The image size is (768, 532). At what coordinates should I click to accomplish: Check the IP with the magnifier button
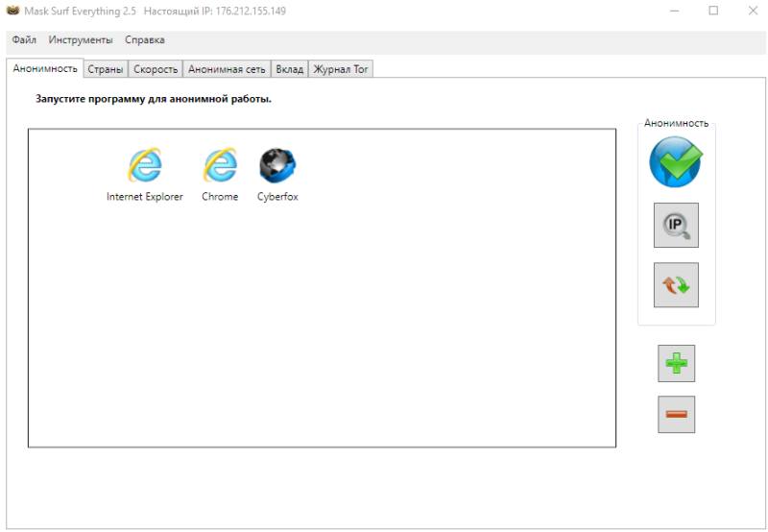[676, 226]
